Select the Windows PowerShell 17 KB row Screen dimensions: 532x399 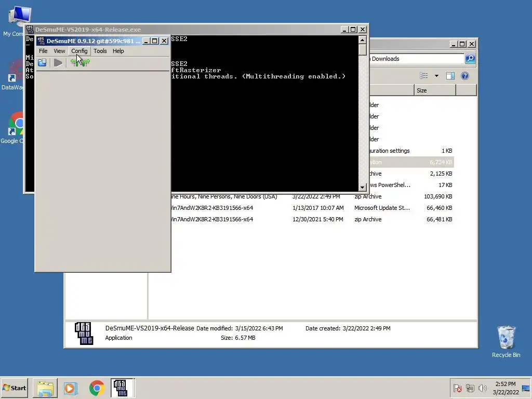pos(411,185)
